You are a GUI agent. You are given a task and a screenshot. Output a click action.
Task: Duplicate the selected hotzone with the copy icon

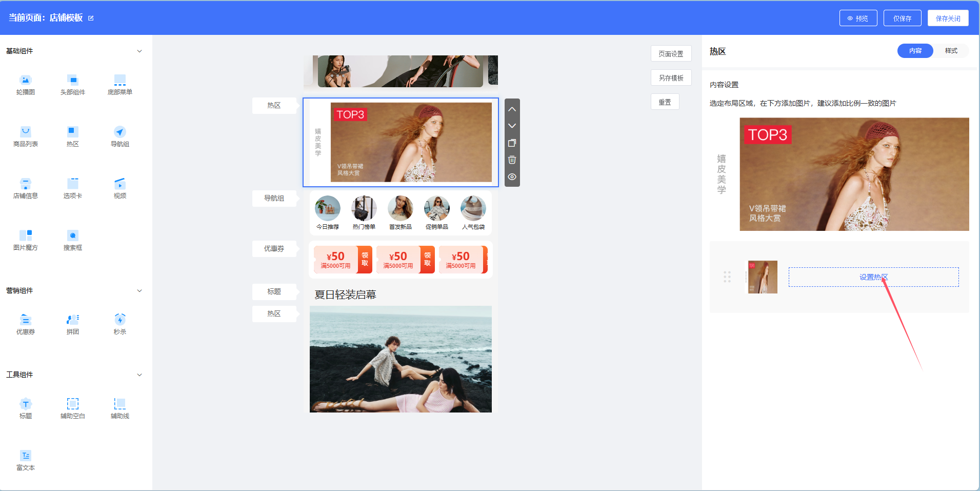tap(511, 143)
